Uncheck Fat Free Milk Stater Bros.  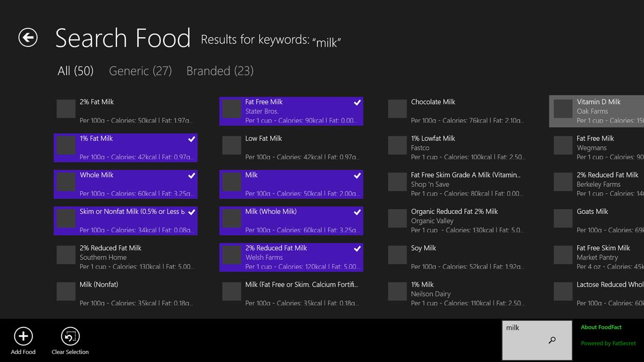click(357, 103)
